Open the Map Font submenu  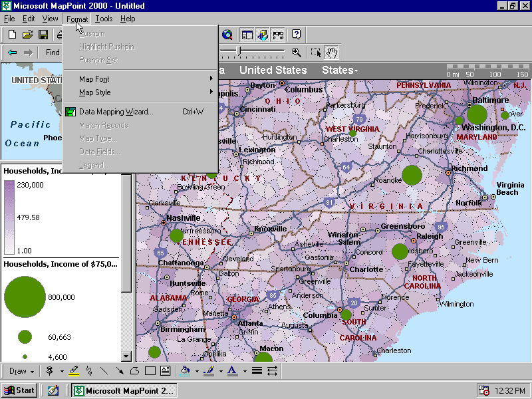coord(140,79)
